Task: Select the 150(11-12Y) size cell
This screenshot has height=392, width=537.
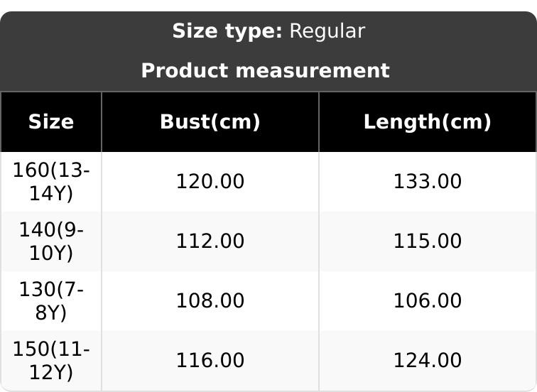Action: [51, 361]
